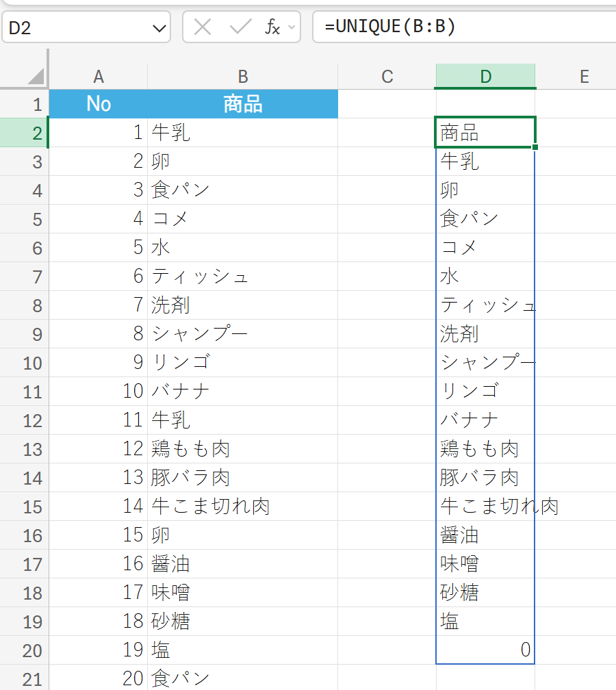Select the row 20 header
The width and height of the screenshot is (616, 690).
point(24,650)
